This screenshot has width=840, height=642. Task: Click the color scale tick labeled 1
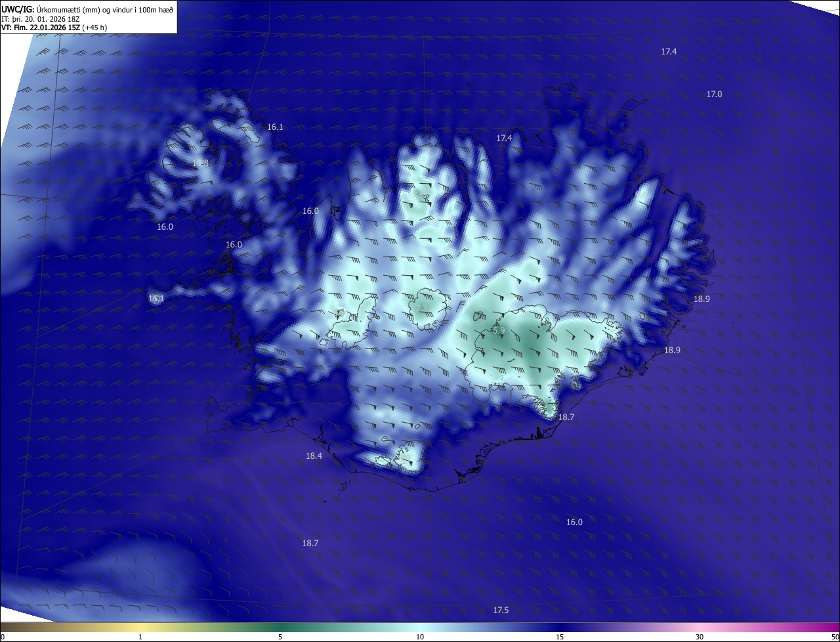(140, 637)
